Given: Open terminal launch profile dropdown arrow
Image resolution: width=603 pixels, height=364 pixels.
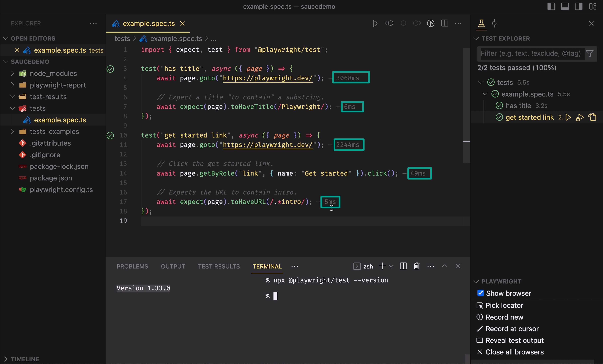Looking at the screenshot, I should (391, 266).
